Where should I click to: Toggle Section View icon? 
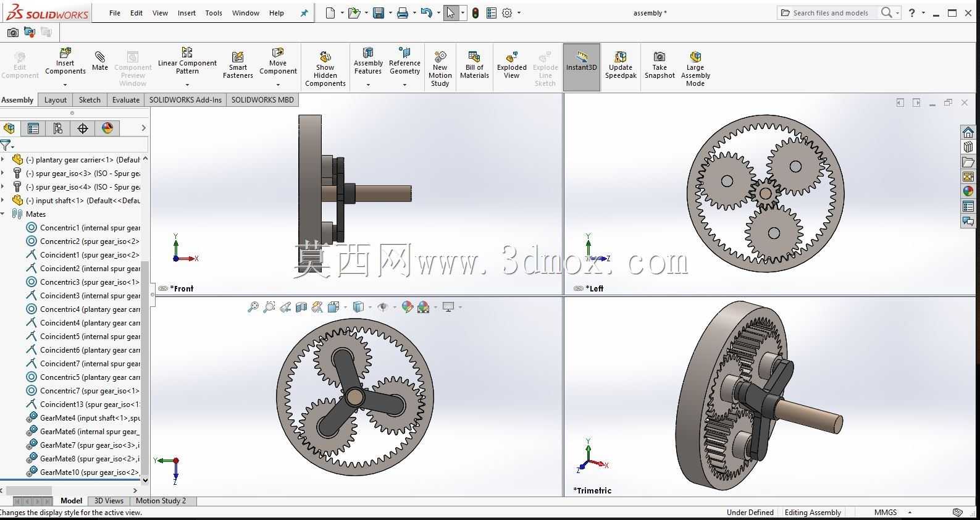pyautogui.click(x=301, y=307)
